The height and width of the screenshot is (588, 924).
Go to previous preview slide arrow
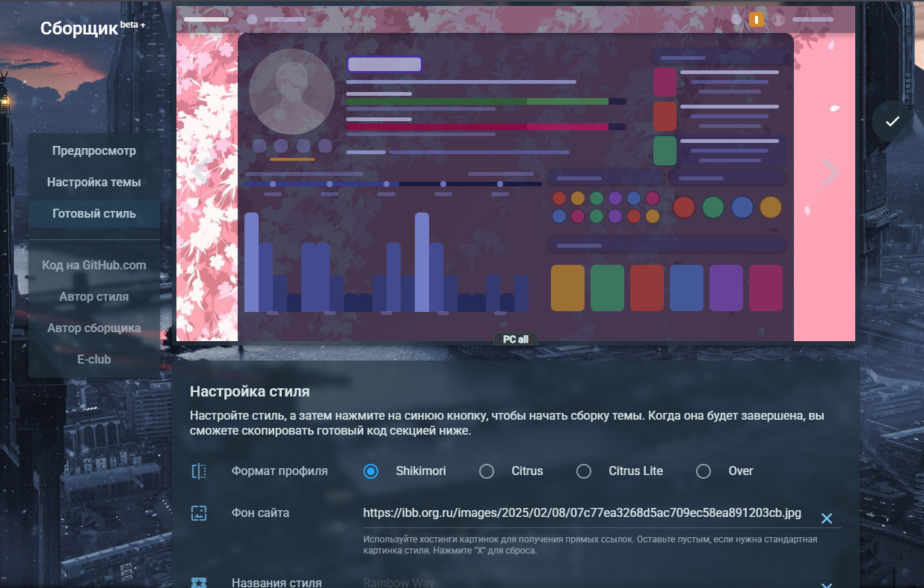[x=200, y=172]
